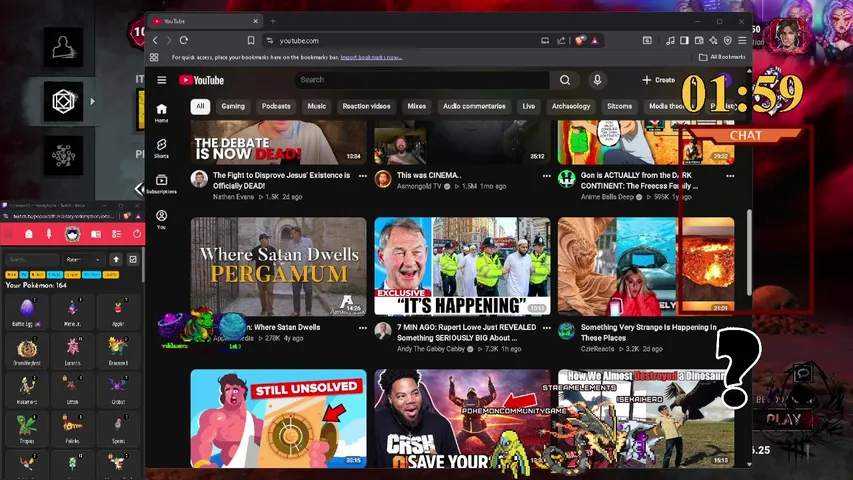Viewport: 853px width, 480px height.
Task: Click the Brave Shields lion icon
Action: 580,40
